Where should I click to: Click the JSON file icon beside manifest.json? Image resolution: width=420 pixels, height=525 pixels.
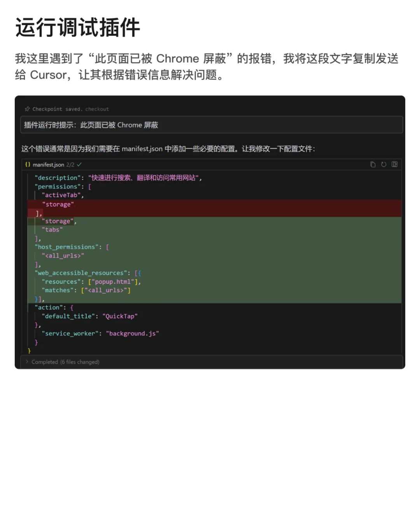[28, 164]
